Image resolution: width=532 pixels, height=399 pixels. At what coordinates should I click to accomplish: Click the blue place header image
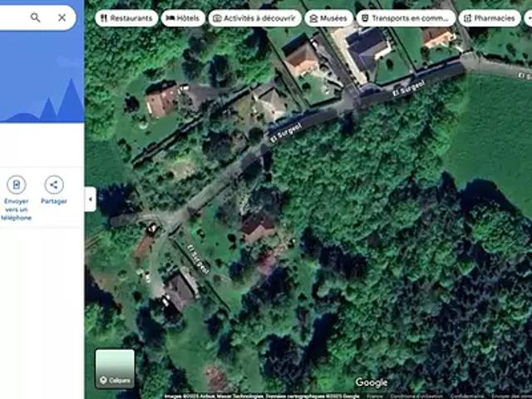(x=42, y=79)
